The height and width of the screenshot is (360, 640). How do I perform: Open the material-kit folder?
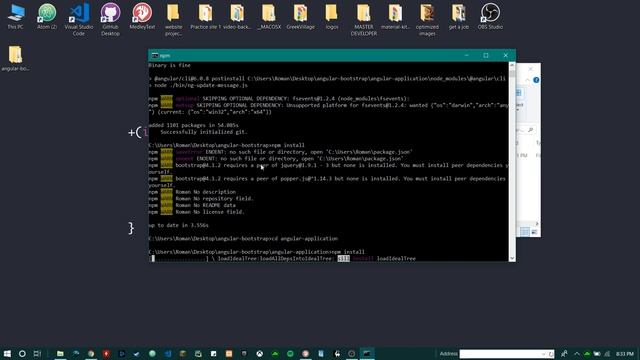click(x=395, y=16)
